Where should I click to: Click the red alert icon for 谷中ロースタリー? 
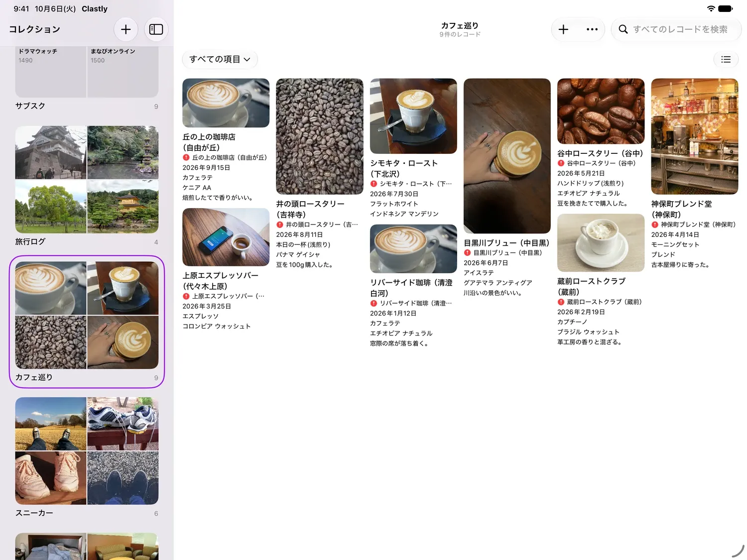[561, 163]
